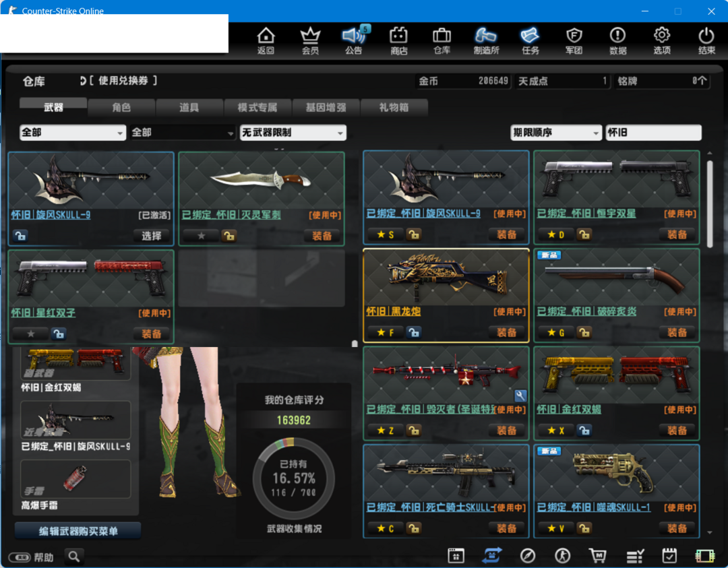
Task: Click 装备 on the 死亡骑士SKULL card
Action: click(506, 528)
